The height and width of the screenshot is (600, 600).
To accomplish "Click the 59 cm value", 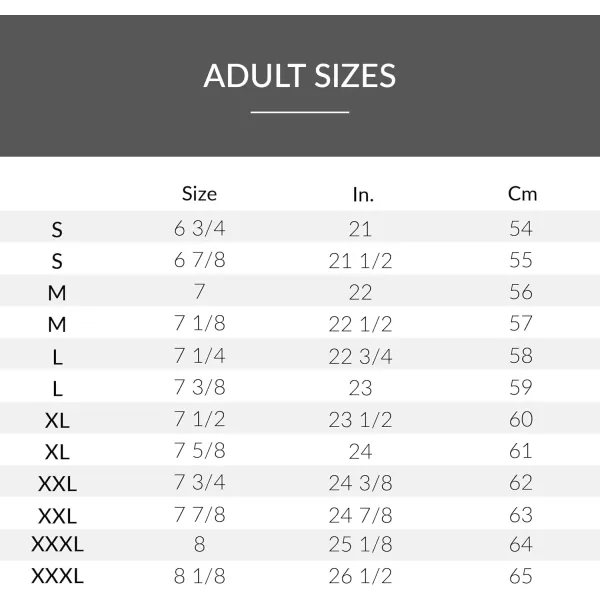I will coord(521,387).
